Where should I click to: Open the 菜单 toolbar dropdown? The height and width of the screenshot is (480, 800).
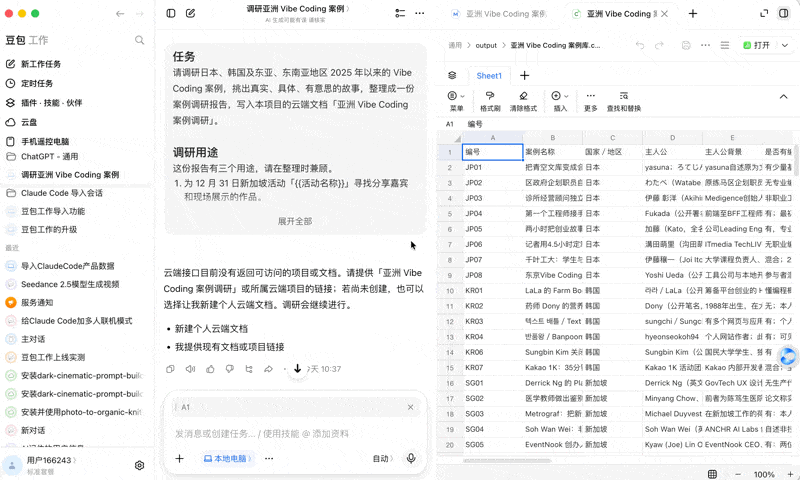(456, 101)
